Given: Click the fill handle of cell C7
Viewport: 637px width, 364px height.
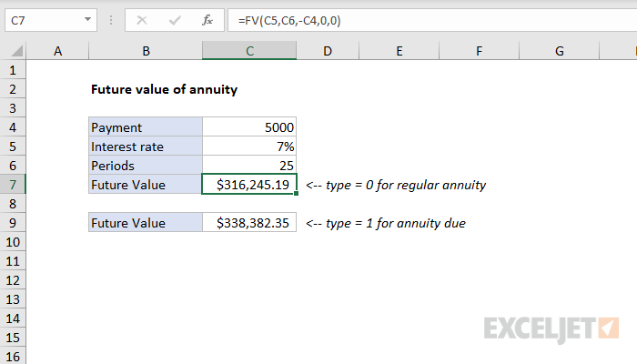Looking at the screenshot, I should [296, 193].
